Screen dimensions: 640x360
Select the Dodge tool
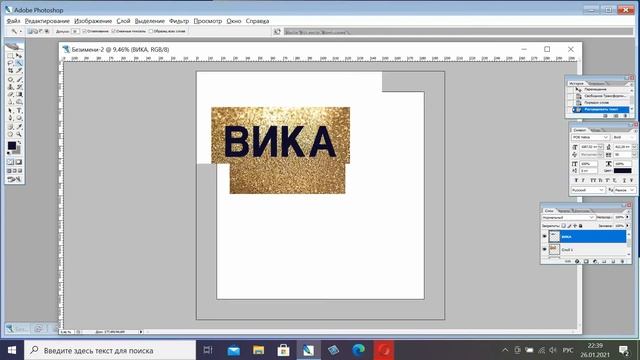point(19,102)
